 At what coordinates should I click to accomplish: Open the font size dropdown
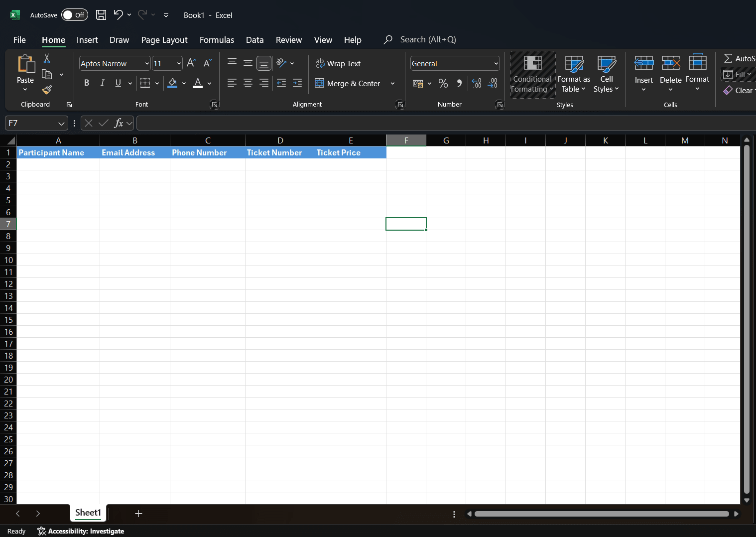tap(179, 64)
